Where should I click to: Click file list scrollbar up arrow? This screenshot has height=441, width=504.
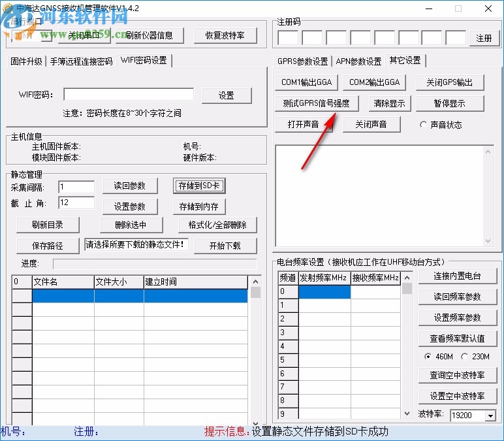pos(255,282)
